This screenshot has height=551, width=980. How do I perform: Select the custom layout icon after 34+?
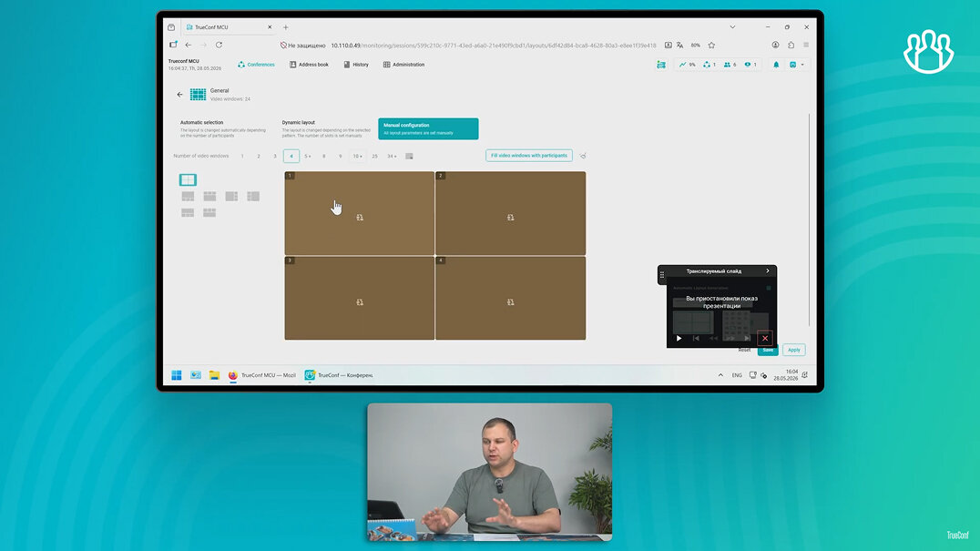pos(409,156)
